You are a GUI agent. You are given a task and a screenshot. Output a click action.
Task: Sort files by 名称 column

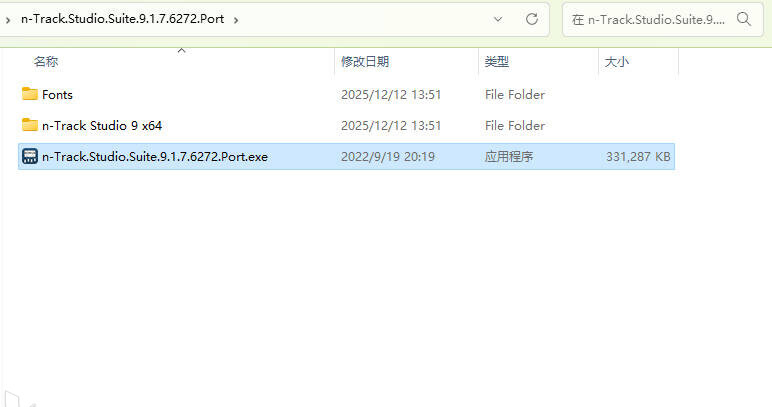46,62
